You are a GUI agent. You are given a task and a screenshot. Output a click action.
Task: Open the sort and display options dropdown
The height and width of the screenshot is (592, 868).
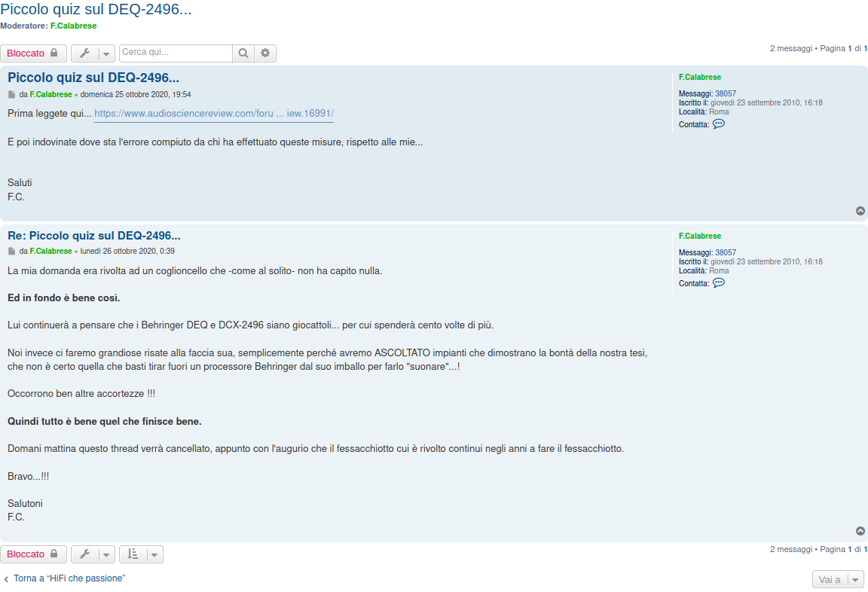tap(141, 554)
